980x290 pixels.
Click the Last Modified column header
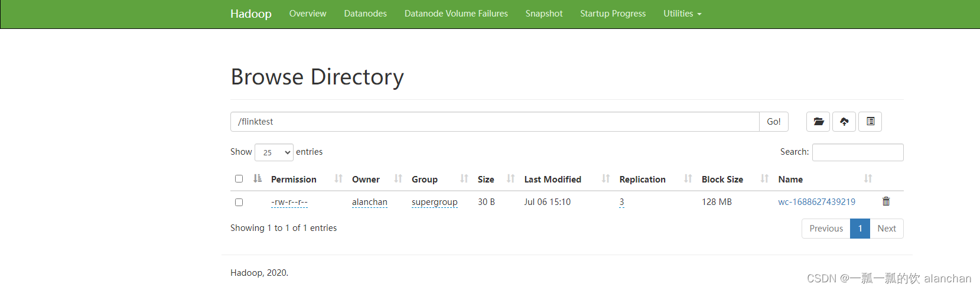553,180
